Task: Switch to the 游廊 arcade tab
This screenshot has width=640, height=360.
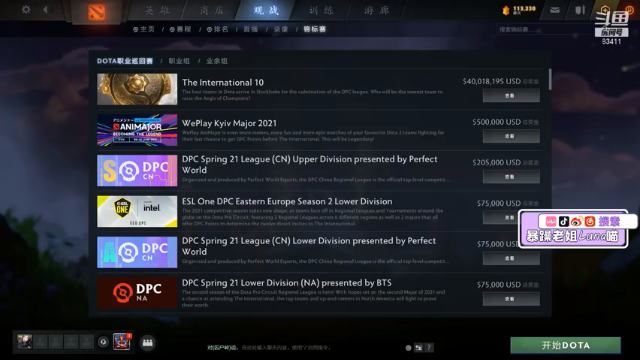Action: click(376, 10)
